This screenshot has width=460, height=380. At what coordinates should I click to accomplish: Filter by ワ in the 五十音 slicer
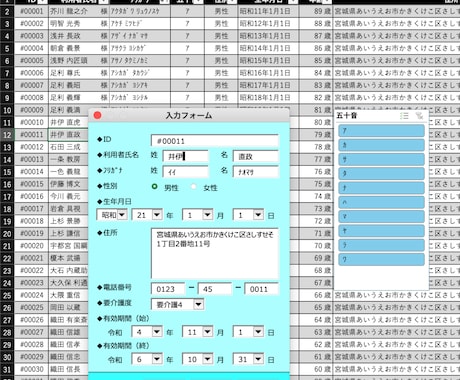point(381,260)
